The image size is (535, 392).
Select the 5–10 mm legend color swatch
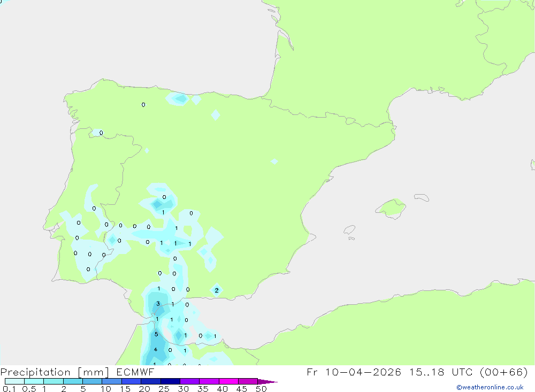(93, 381)
